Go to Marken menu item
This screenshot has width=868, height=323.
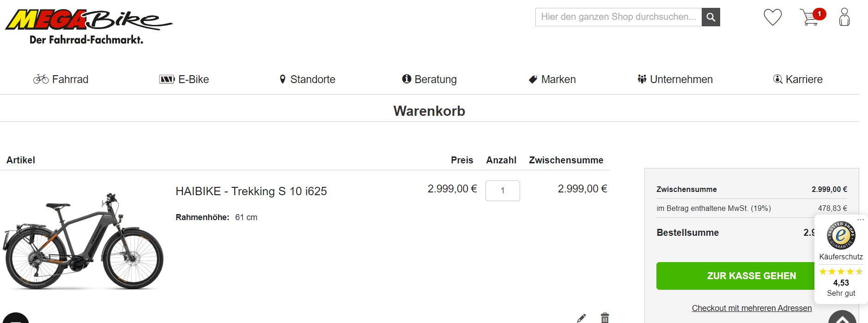[x=552, y=79]
